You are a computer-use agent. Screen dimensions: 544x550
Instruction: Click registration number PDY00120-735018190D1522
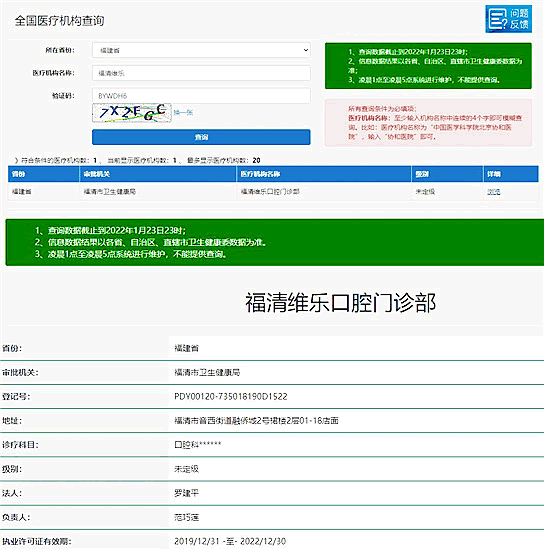[x=231, y=396]
